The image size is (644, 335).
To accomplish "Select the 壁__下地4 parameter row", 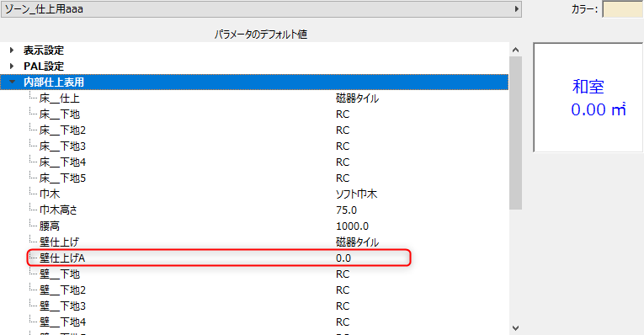I will (254, 322).
